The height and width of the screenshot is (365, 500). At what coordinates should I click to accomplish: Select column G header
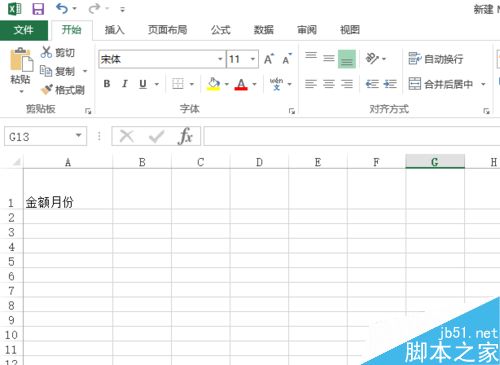coord(435,162)
